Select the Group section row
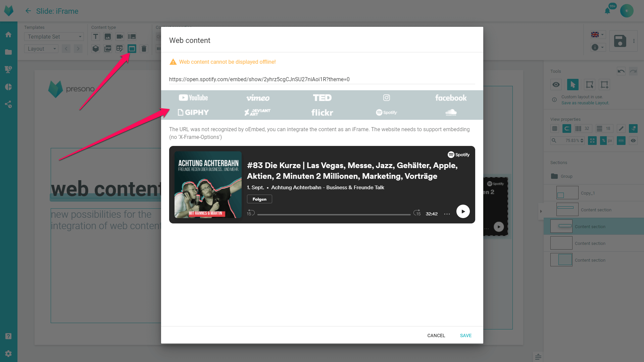 (x=594, y=176)
